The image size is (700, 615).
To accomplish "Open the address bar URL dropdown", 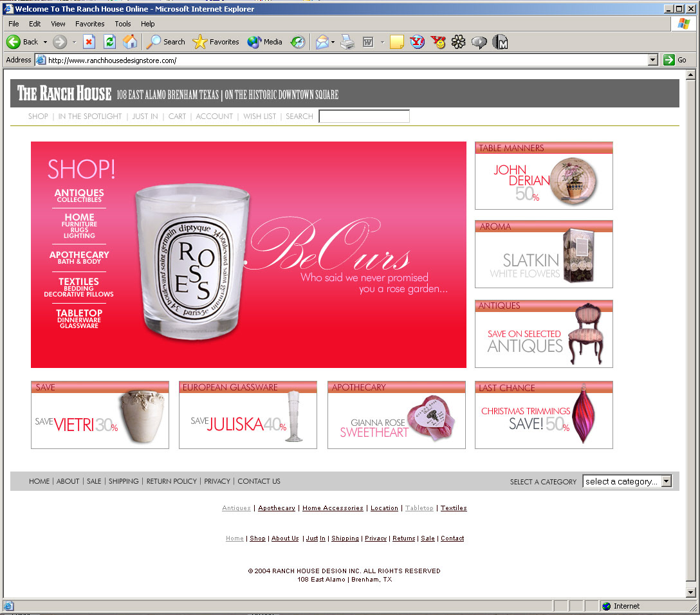I will point(652,60).
